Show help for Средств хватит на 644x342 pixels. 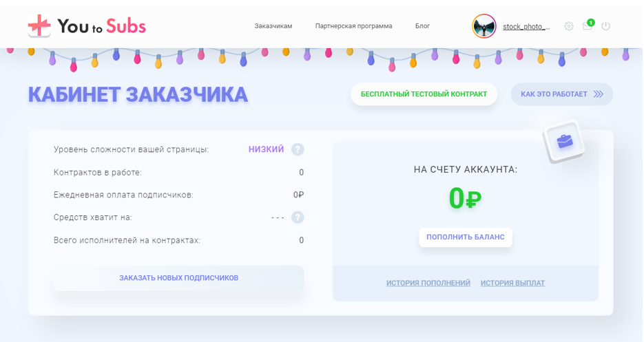pyautogui.click(x=298, y=217)
